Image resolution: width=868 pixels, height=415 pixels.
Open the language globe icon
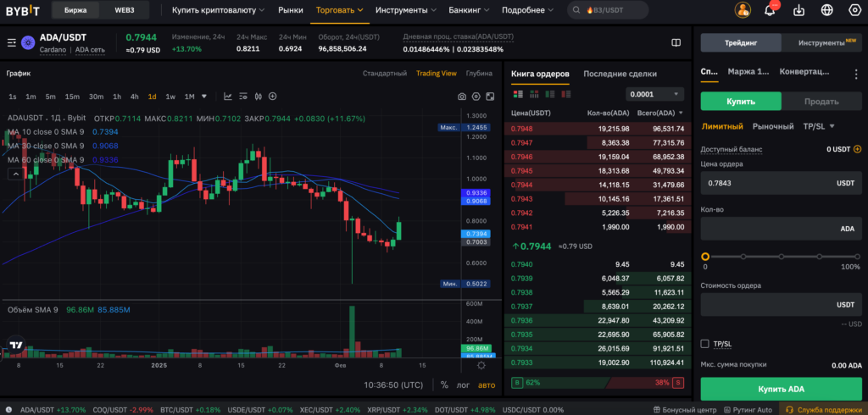827,10
